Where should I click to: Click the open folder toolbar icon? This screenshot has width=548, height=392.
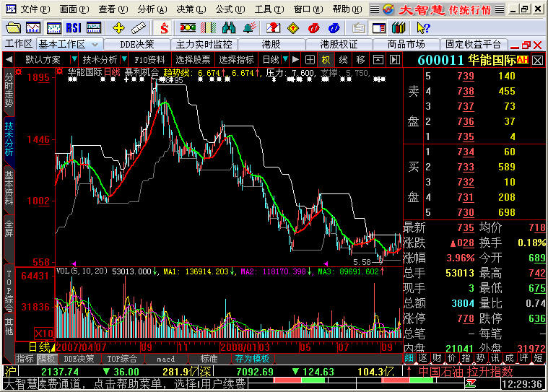point(13,27)
